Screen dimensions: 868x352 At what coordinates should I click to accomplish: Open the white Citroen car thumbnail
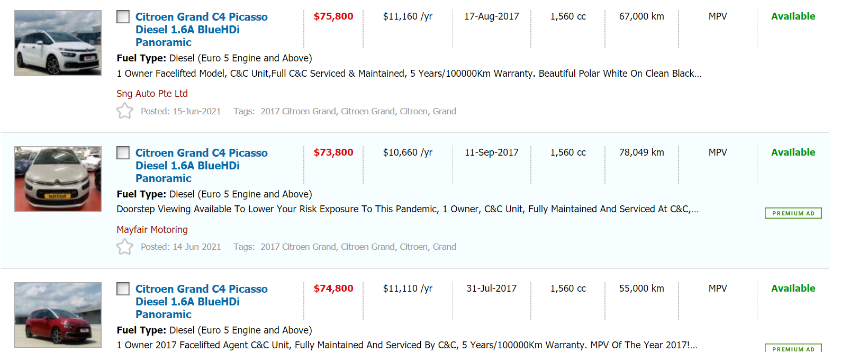pyautogui.click(x=58, y=43)
